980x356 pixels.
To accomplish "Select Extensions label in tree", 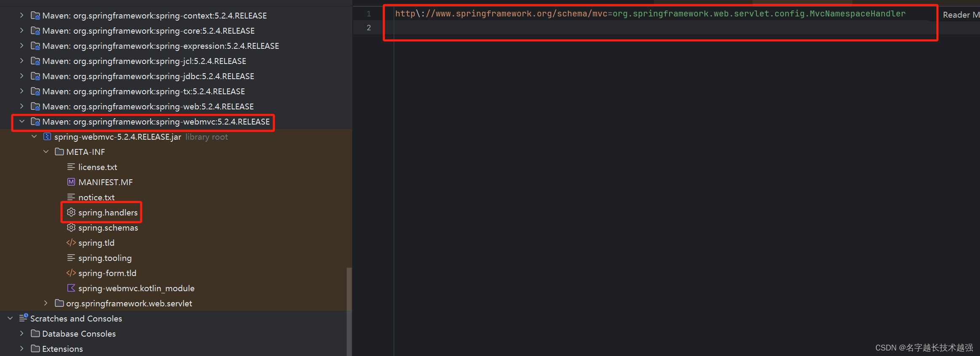I will [x=62, y=349].
